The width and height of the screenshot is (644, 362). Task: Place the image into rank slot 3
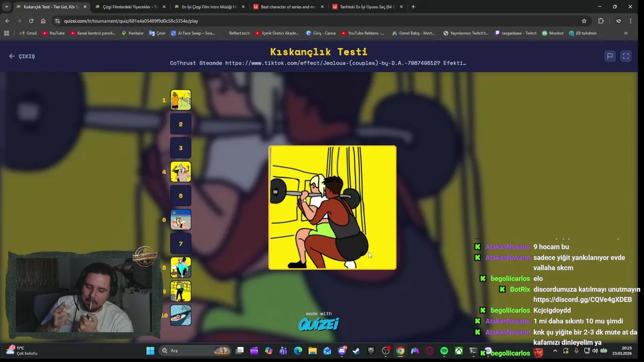[x=181, y=148]
